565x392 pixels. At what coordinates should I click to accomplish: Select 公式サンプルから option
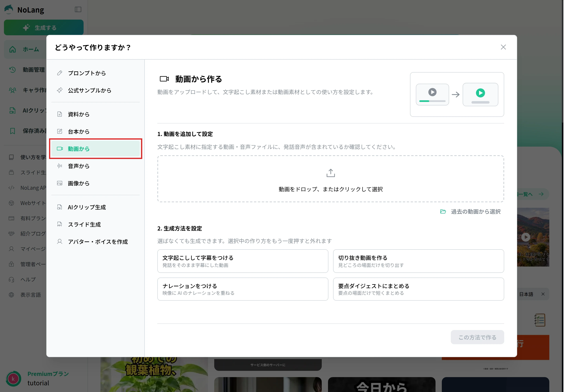[x=95, y=90]
